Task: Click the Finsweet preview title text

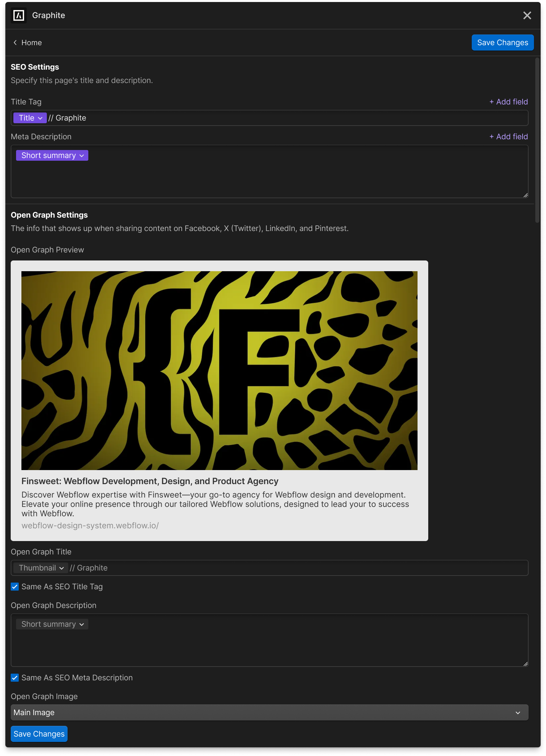Action: click(150, 481)
